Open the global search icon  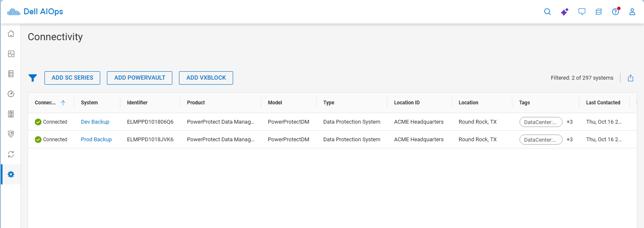pyautogui.click(x=547, y=12)
